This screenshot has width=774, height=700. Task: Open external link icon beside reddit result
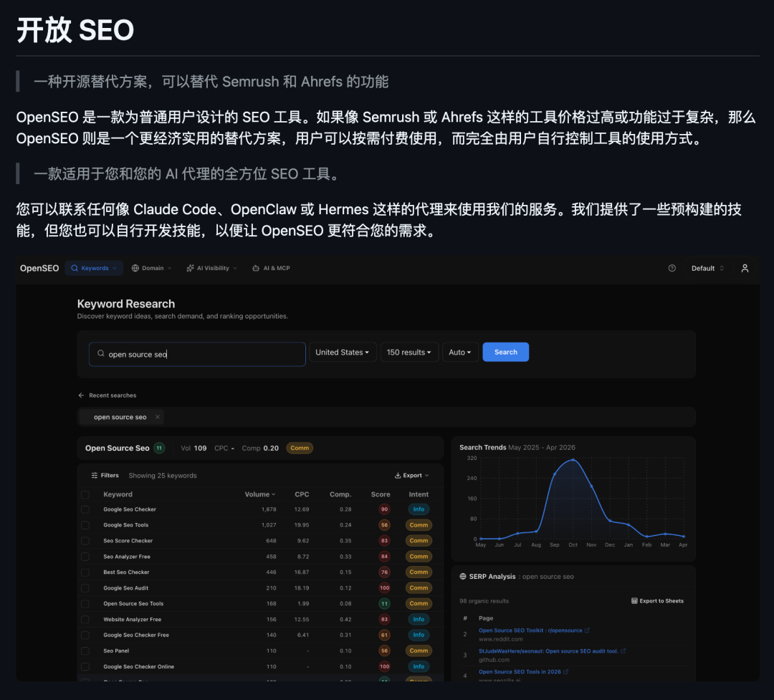click(x=587, y=631)
